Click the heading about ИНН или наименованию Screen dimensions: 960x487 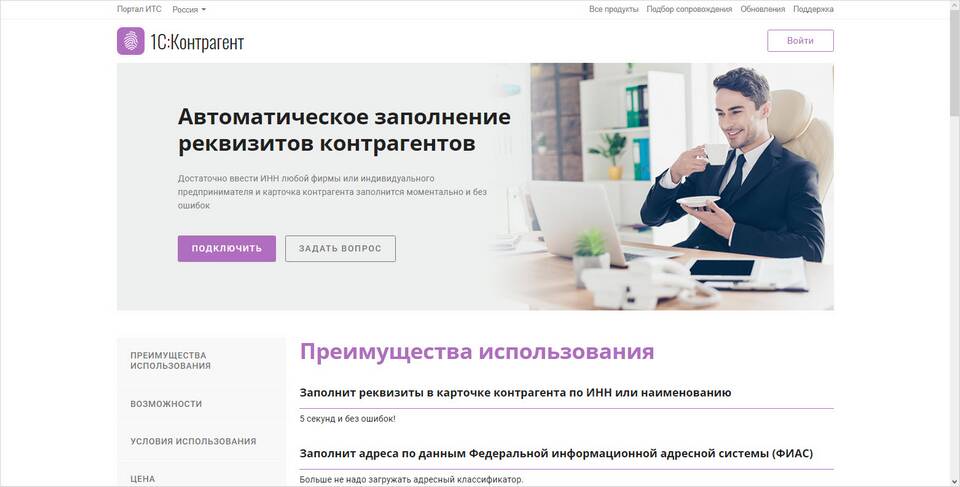(x=516, y=393)
